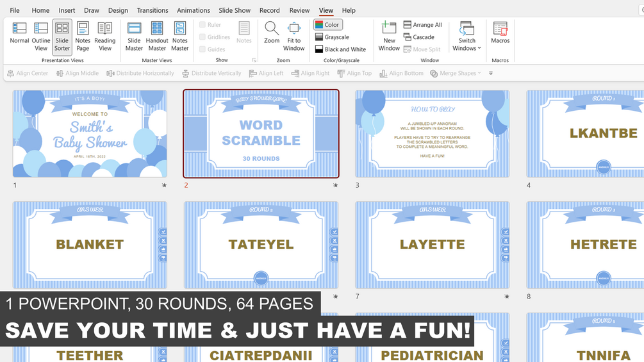Viewport: 644px width, 362px height.
Task: Click Align Left
Action: pos(266,73)
